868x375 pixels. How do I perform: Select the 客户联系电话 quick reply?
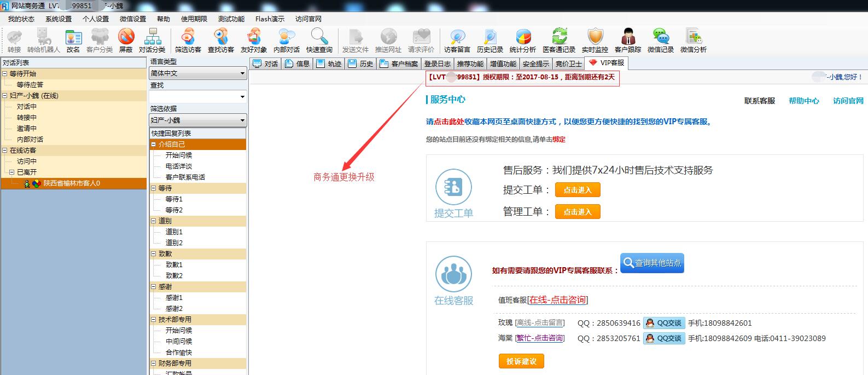pos(185,177)
